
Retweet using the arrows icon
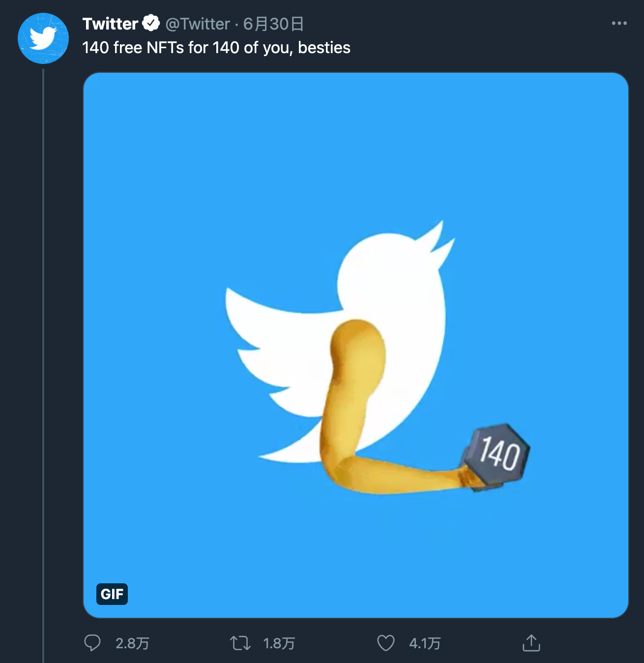(x=240, y=643)
